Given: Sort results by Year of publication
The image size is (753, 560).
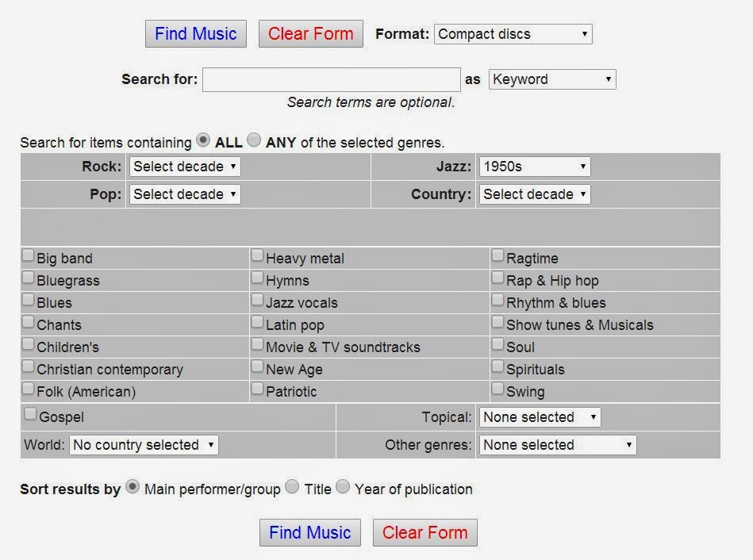Looking at the screenshot, I should pos(343,487).
